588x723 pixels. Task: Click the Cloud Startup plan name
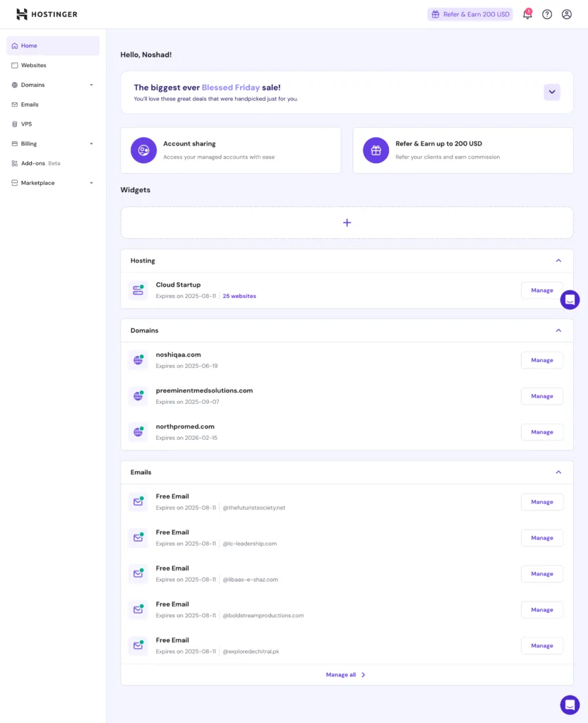pyautogui.click(x=178, y=285)
